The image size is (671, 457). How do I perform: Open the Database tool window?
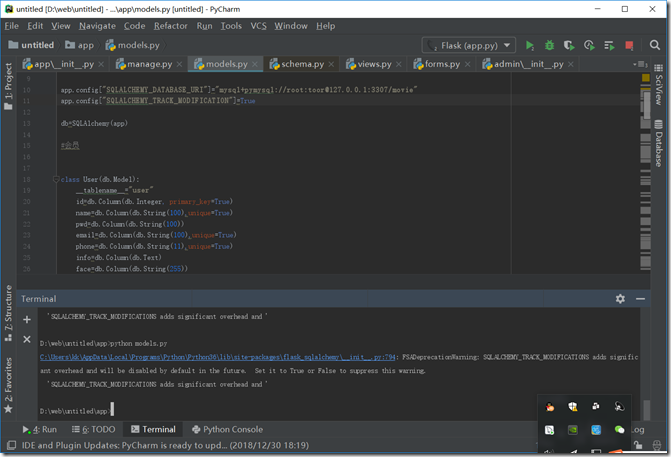[x=659, y=145]
